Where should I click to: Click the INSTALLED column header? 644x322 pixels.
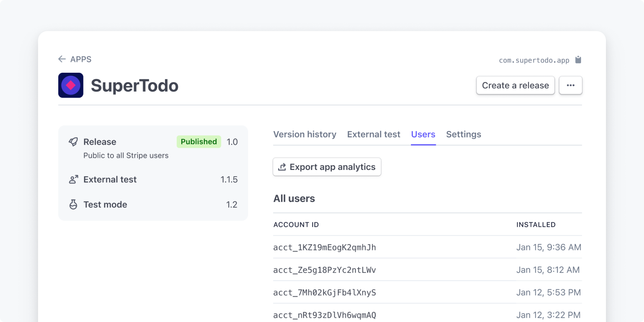coord(536,225)
